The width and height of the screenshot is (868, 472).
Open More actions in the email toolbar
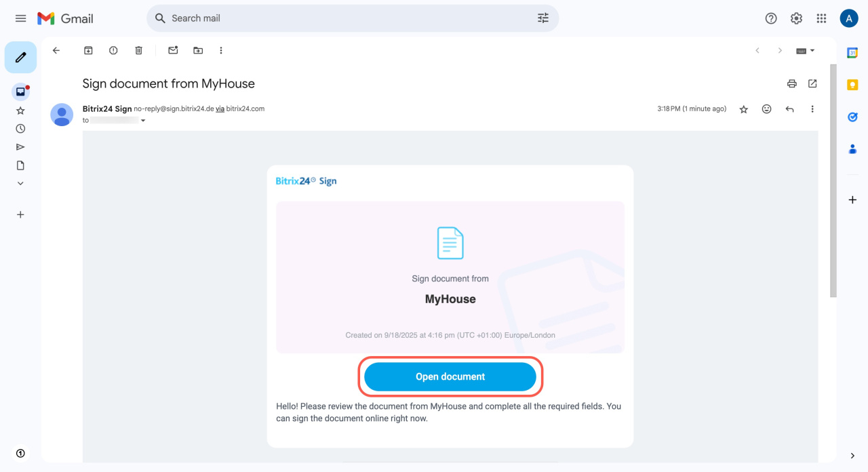221,50
